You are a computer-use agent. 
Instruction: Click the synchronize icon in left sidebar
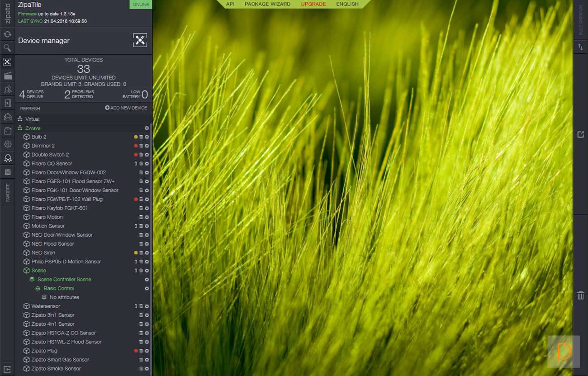7,34
